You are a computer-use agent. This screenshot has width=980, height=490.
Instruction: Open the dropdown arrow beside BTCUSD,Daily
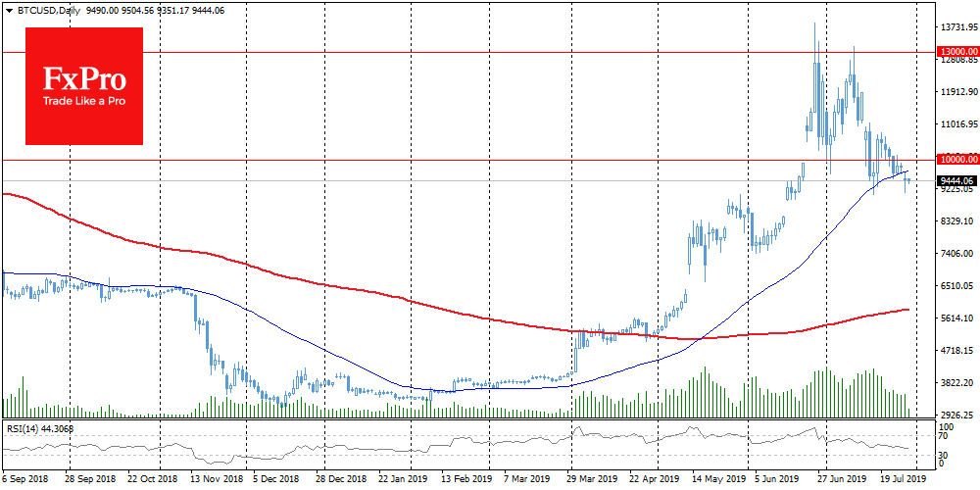8,10
